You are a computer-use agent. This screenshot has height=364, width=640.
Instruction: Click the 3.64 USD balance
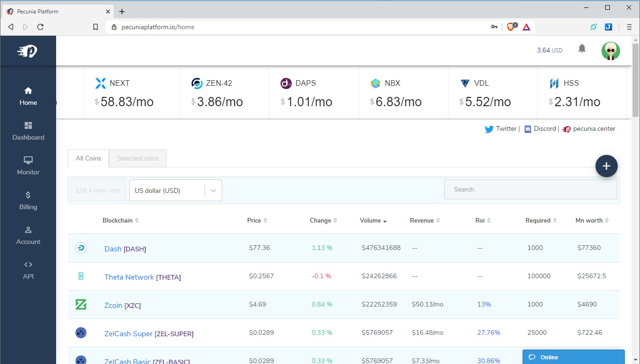(x=550, y=50)
